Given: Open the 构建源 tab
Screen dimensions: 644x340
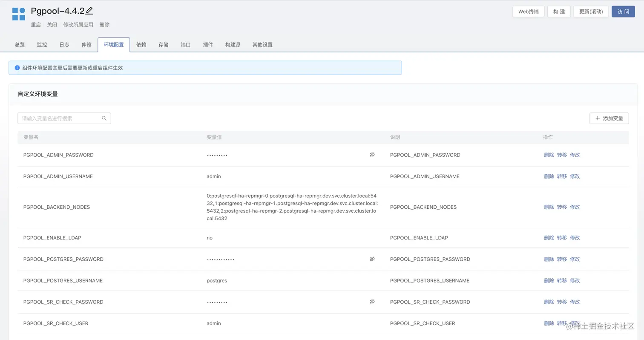Looking at the screenshot, I should click(x=233, y=45).
